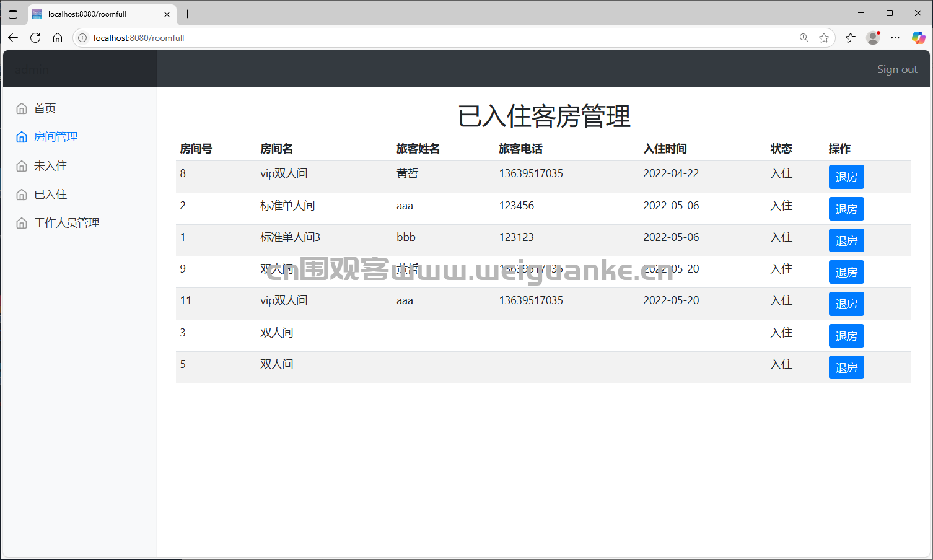
Task: Click 退房 for room number 5
Action: [x=846, y=367]
